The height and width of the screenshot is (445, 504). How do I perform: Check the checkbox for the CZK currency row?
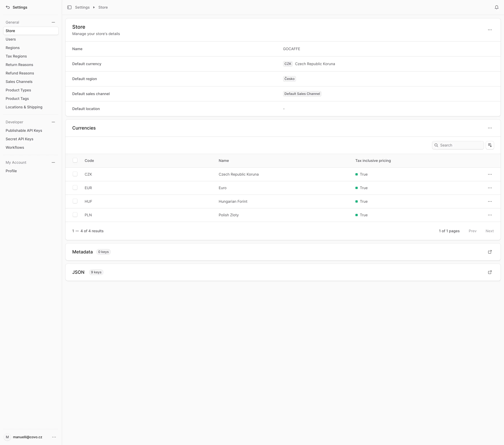click(75, 174)
